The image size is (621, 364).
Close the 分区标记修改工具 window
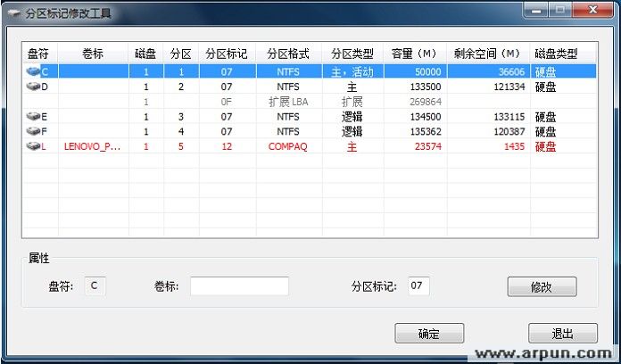592,11
